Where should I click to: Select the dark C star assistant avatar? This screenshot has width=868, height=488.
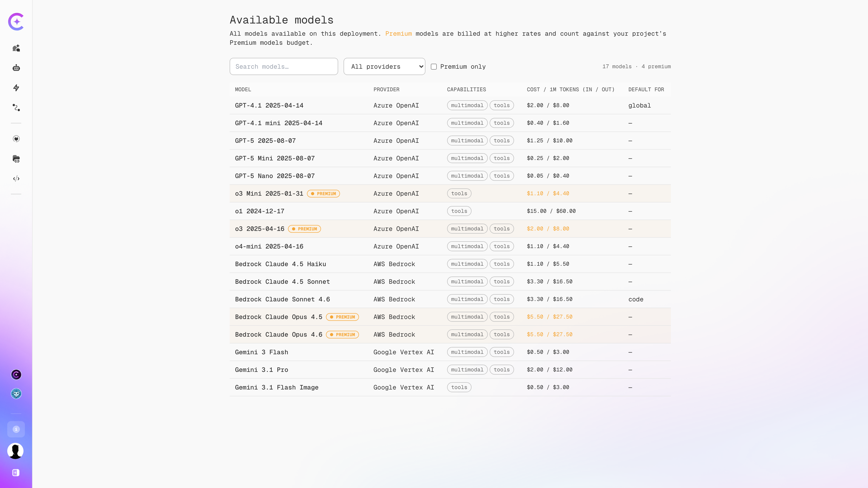pyautogui.click(x=16, y=375)
